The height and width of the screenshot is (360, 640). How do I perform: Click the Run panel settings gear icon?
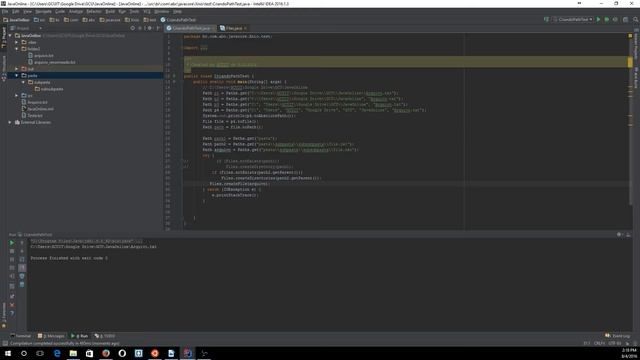click(x=620, y=235)
